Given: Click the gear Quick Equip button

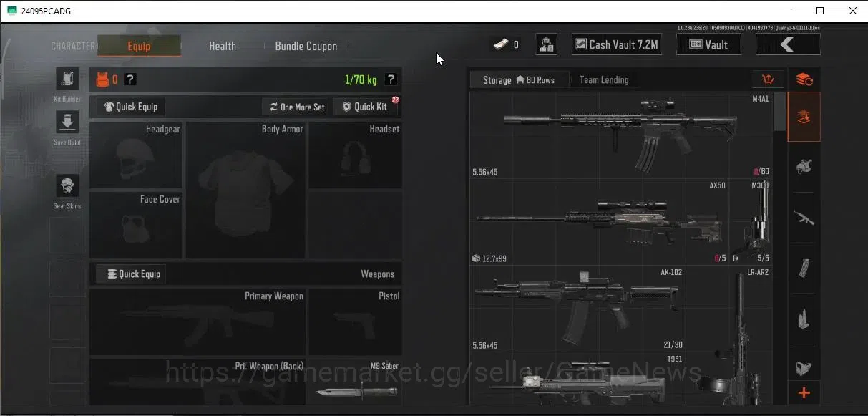Looking at the screenshot, I should tap(131, 107).
